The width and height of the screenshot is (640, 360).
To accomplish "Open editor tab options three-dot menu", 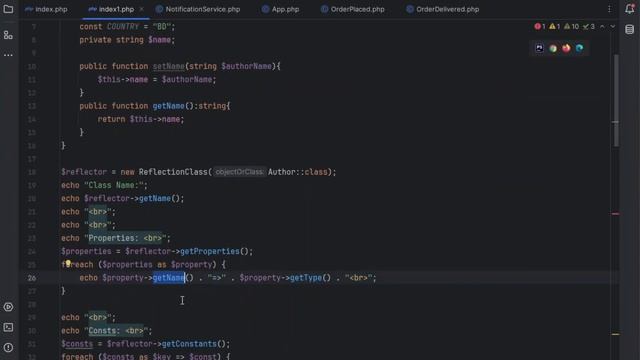I will pyautogui.click(x=609, y=9).
